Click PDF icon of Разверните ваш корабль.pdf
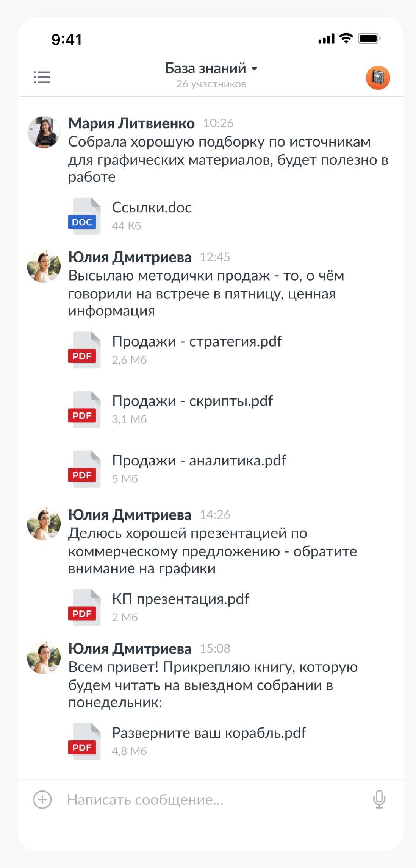Image resolution: width=416 pixels, height=868 pixels. [x=84, y=742]
